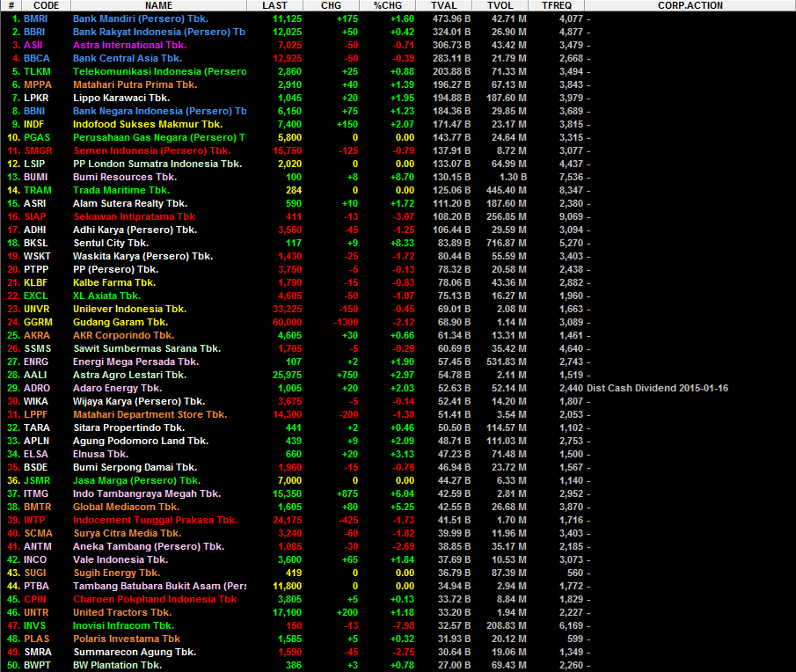Sort by the TVAL column header
This screenshot has width=796, height=672.
tap(443, 5)
